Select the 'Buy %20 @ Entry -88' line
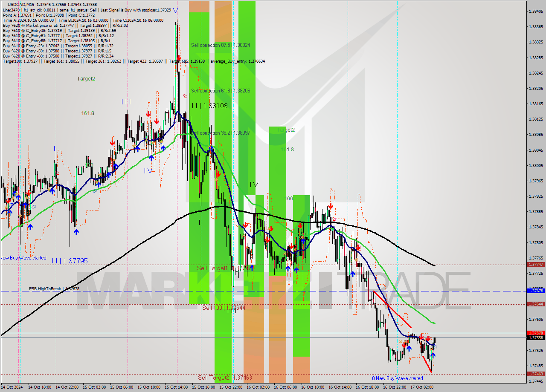 coord(58,56)
